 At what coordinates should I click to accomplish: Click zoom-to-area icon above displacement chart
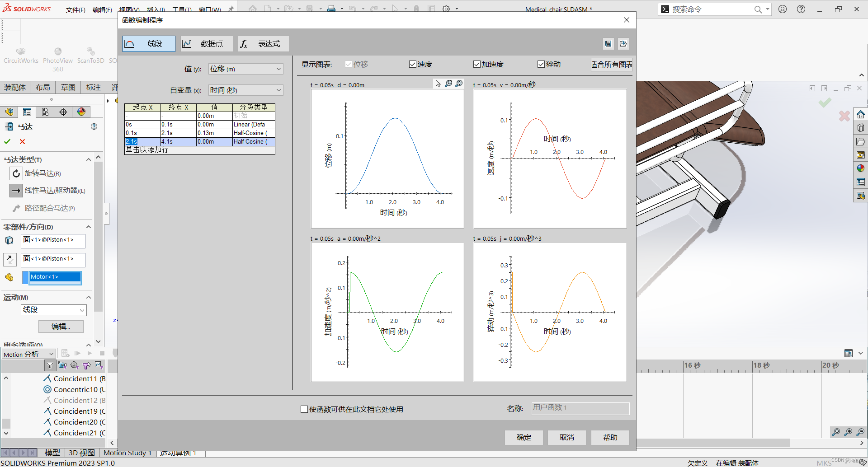click(x=448, y=84)
